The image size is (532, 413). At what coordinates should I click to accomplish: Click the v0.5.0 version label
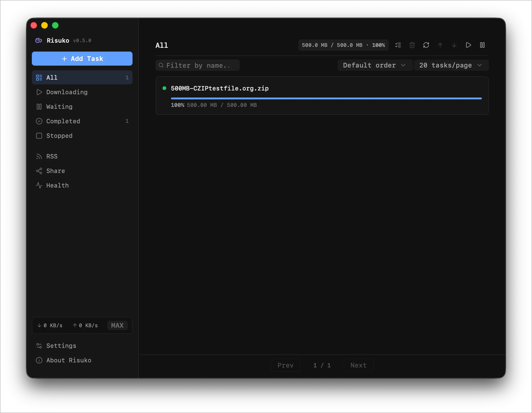coord(82,41)
